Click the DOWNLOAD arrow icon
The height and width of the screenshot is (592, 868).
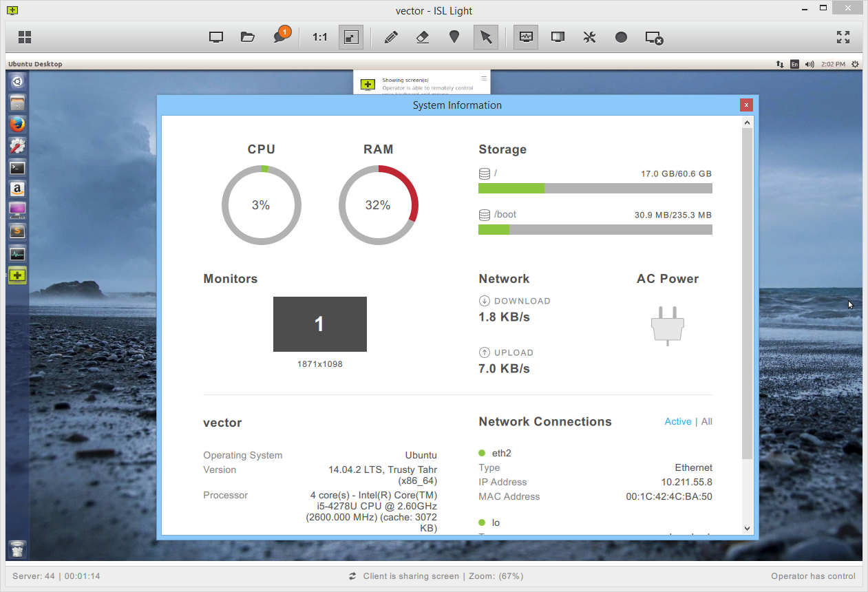coord(485,301)
